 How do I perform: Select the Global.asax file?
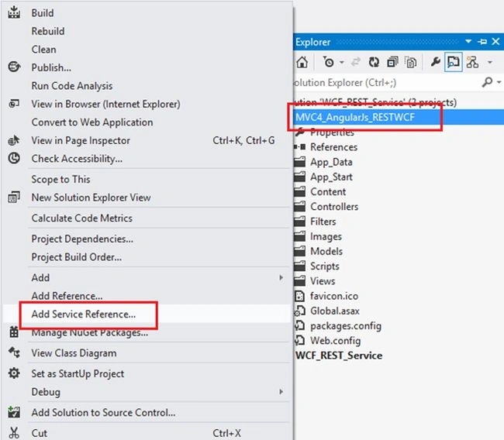click(x=335, y=311)
